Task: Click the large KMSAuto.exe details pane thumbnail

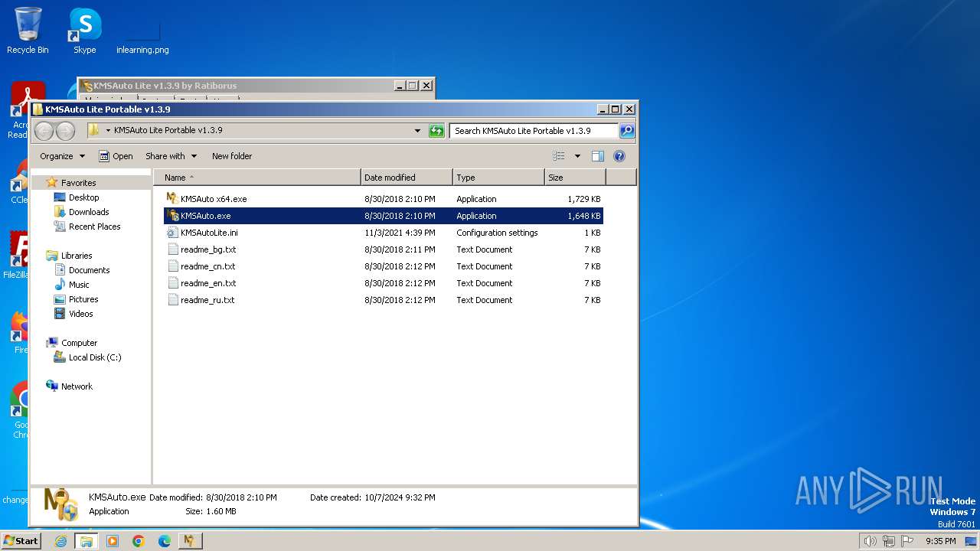Action: click(x=60, y=505)
